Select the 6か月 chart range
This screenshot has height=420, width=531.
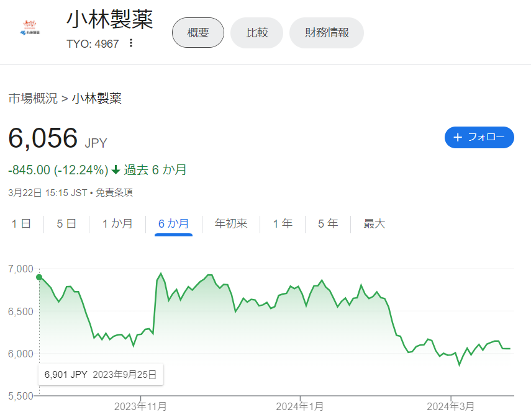coord(173,224)
